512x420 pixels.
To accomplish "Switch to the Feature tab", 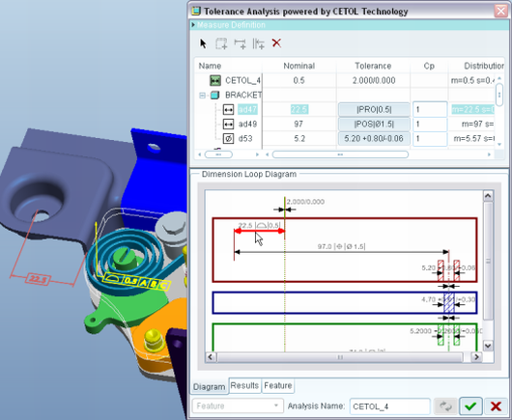I will coord(278,385).
